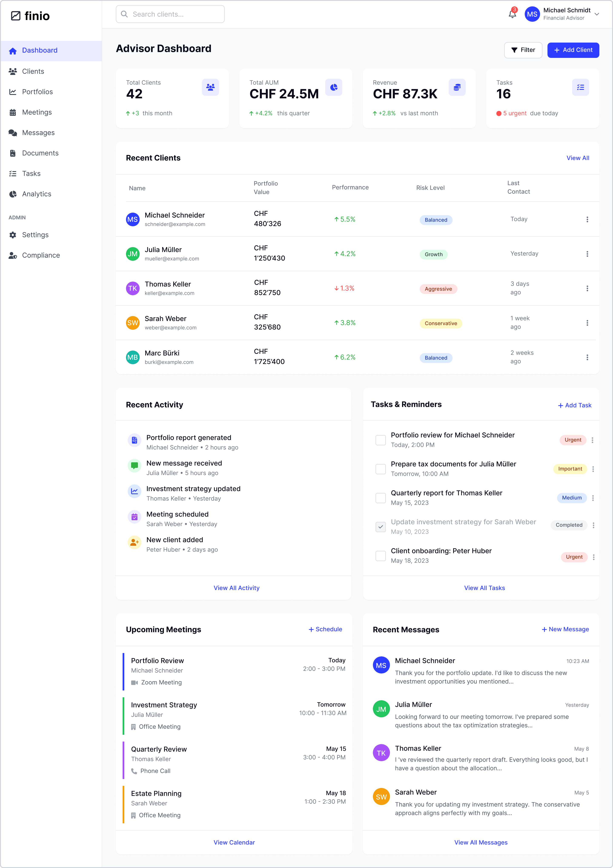Open options menu on Julia Müller's row
Viewport: 613px width, 868px height.
(x=587, y=254)
